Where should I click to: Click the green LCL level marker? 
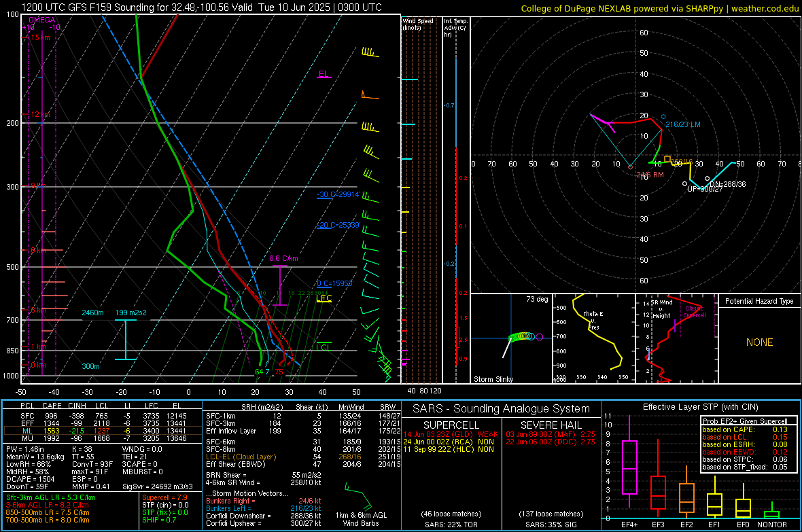pos(324,347)
